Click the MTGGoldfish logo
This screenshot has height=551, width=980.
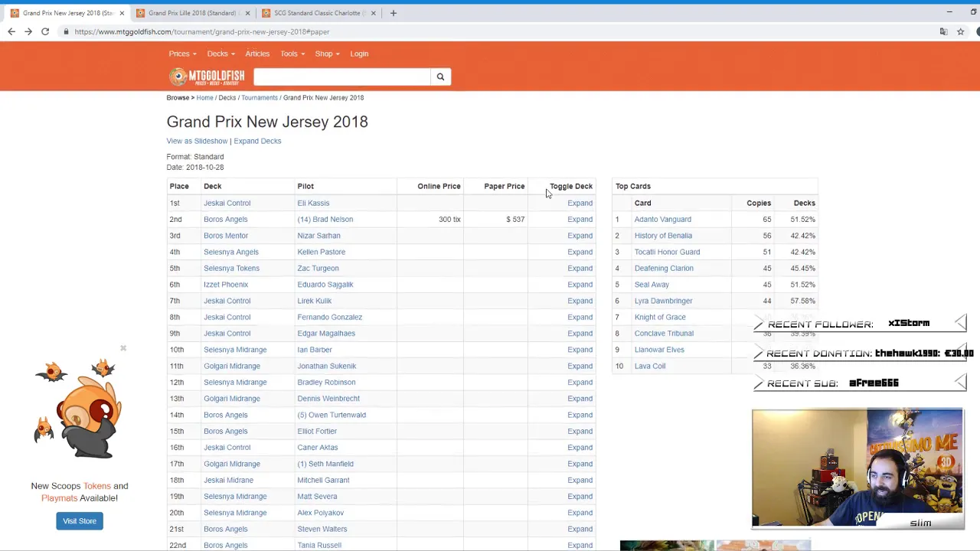(207, 77)
